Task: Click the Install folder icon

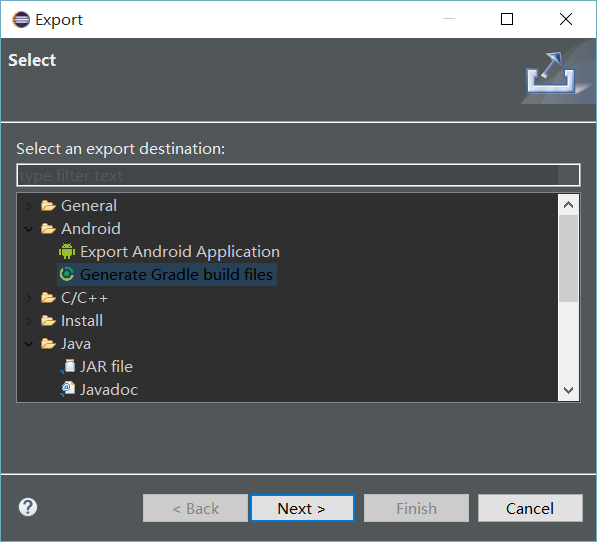Action: coord(48,321)
